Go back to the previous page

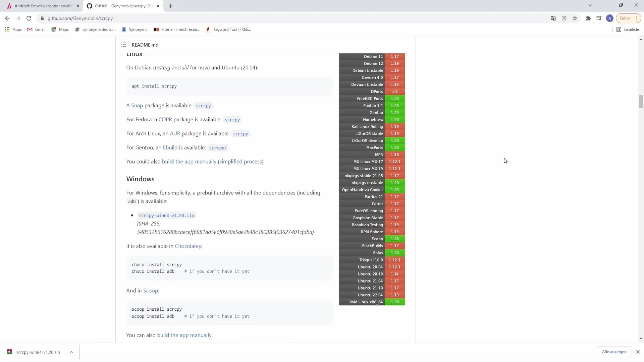tap(7, 18)
